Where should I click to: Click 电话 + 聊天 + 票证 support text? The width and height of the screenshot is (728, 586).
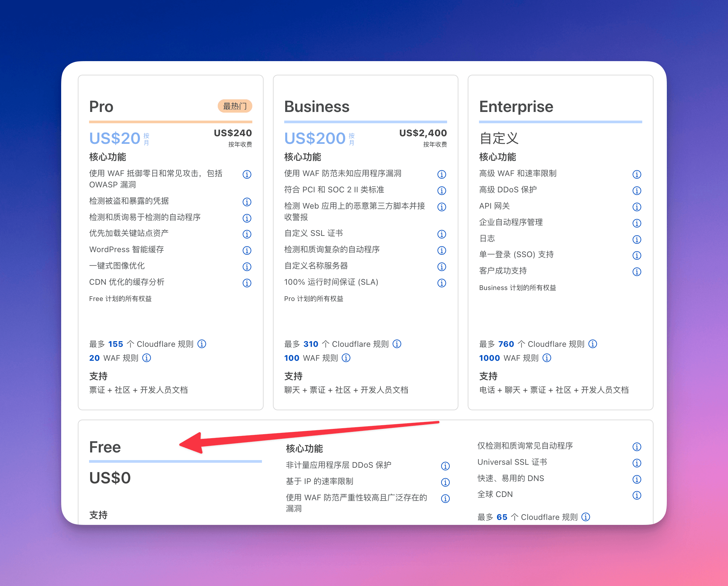pos(554,390)
